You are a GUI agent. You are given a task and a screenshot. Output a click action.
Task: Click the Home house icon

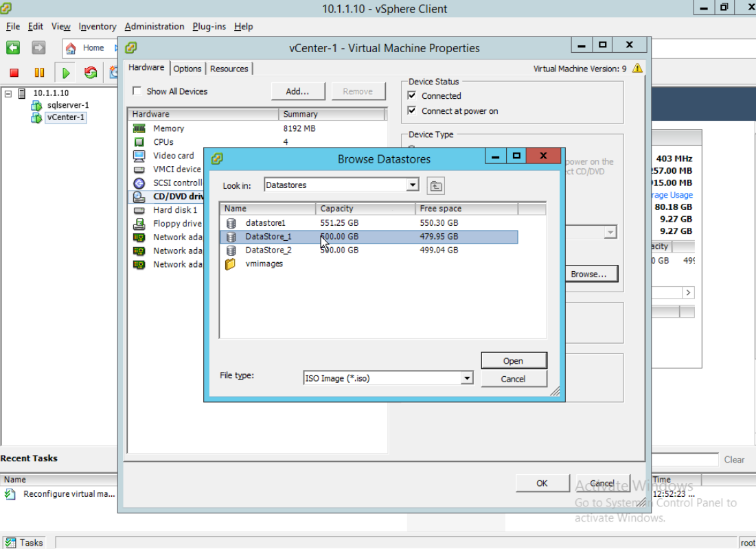click(71, 48)
